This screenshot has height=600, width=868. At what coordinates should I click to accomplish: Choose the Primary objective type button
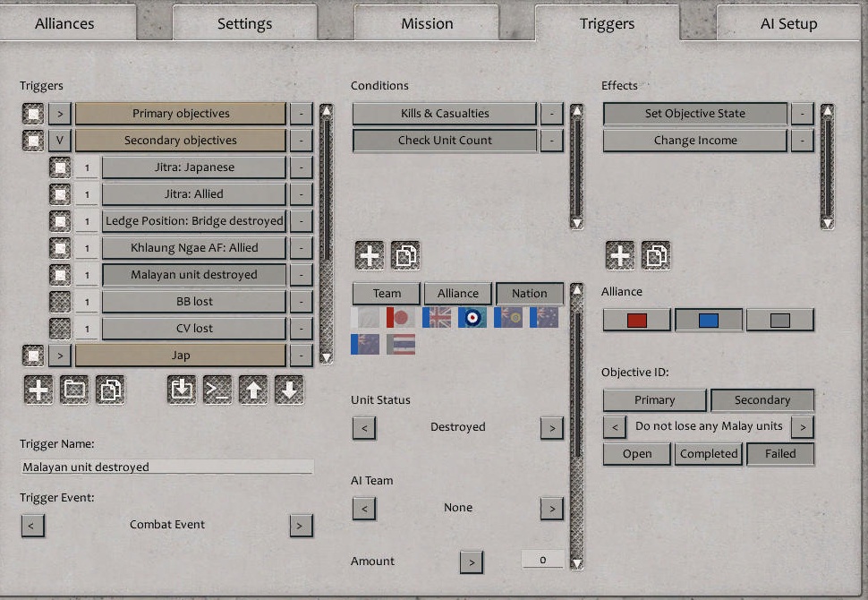(655, 400)
